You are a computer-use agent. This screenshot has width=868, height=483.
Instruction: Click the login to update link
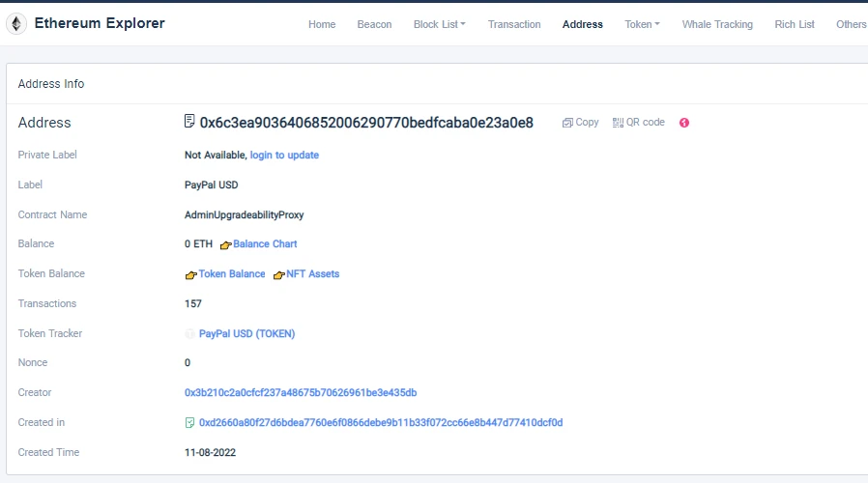pyautogui.click(x=284, y=155)
